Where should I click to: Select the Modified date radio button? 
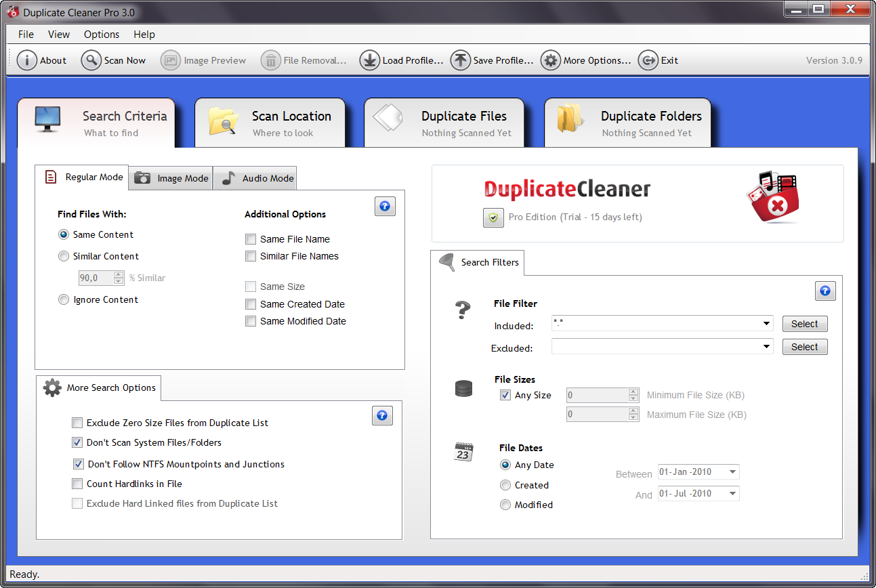point(505,505)
